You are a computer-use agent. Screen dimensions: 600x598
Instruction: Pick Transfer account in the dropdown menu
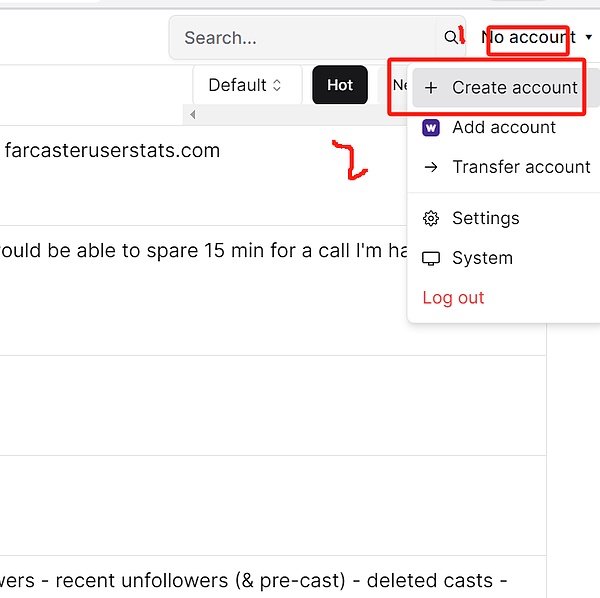pos(520,167)
